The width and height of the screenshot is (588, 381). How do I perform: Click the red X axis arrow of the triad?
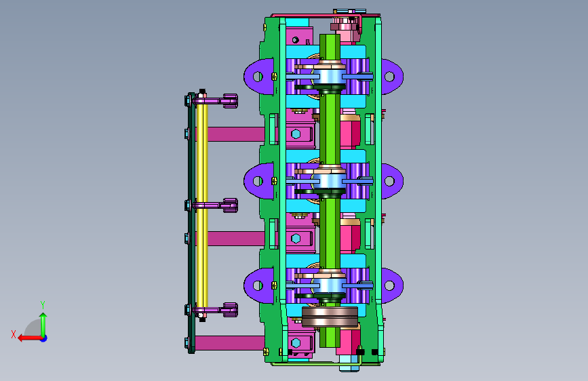point(29,338)
